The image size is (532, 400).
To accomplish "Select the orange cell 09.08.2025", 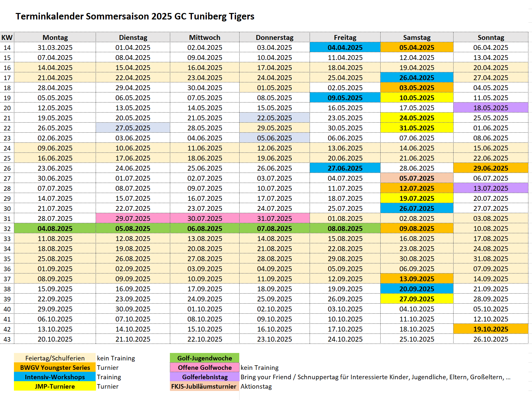I will tap(417, 228).
